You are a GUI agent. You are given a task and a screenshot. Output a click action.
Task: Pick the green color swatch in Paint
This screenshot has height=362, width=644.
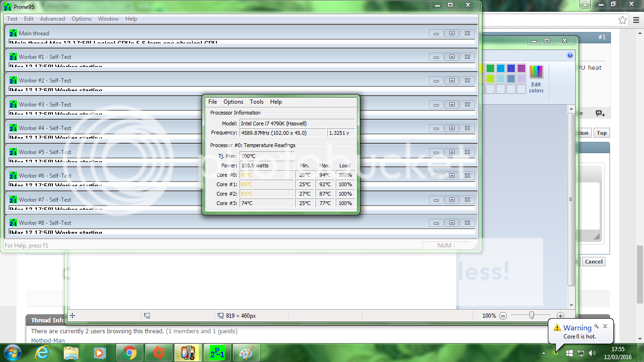click(x=490, y=69)
